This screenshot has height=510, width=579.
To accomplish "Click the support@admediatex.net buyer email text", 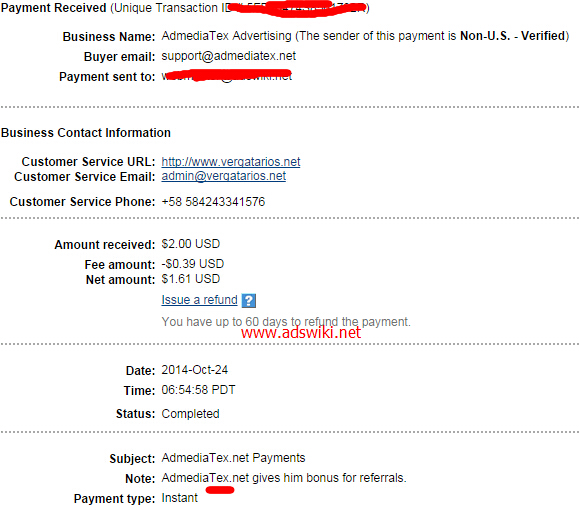I will pyautogui.click(x=229, y=56).
